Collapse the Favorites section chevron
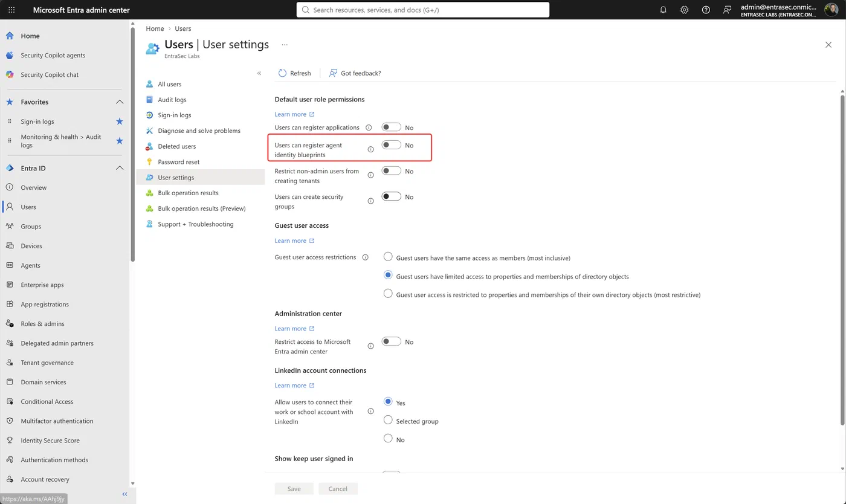This screenshot has width=846, height=504. (120, 102)
